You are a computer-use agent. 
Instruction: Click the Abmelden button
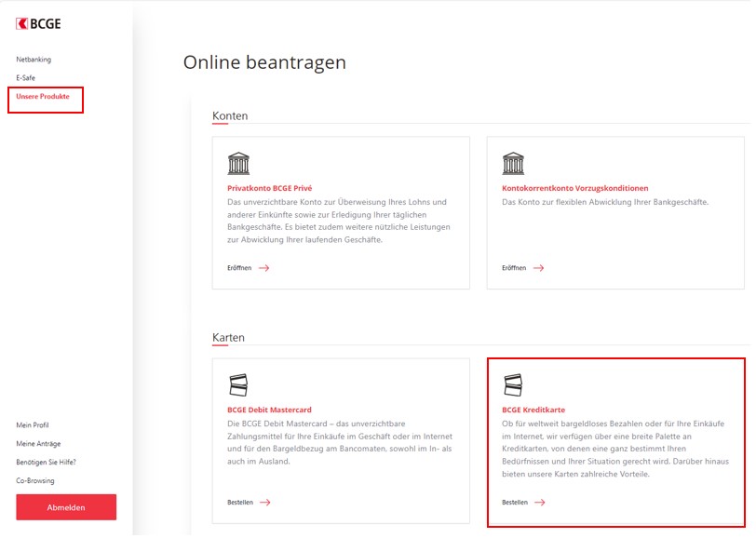(66, 507)
